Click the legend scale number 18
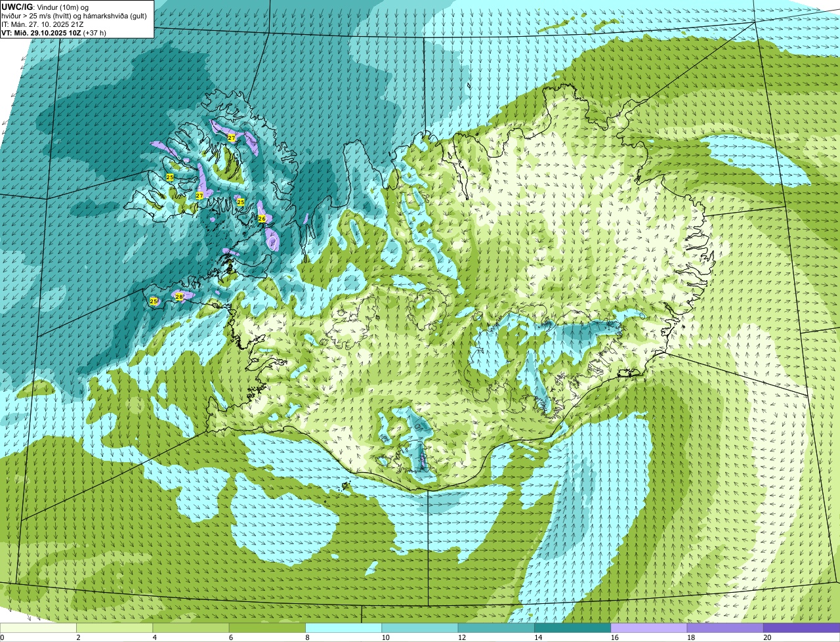 pos(690,637)
